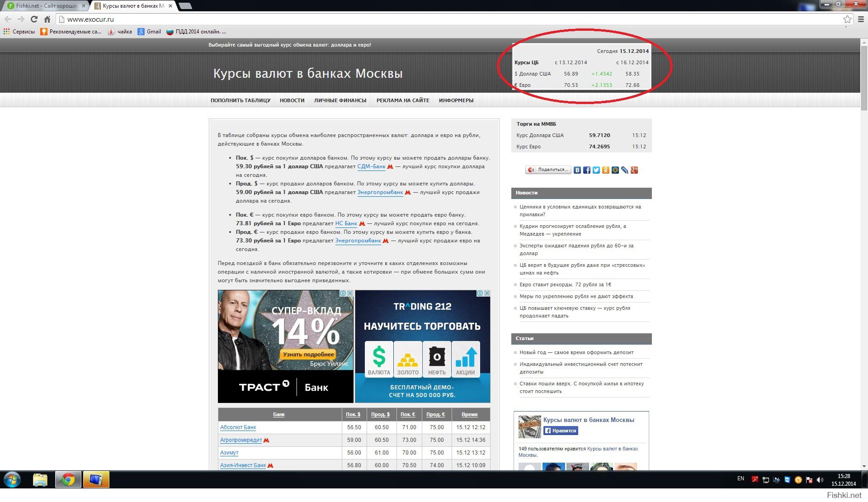
Task: Share page via Odnoklassniki icon
Action: click(606, 170)
